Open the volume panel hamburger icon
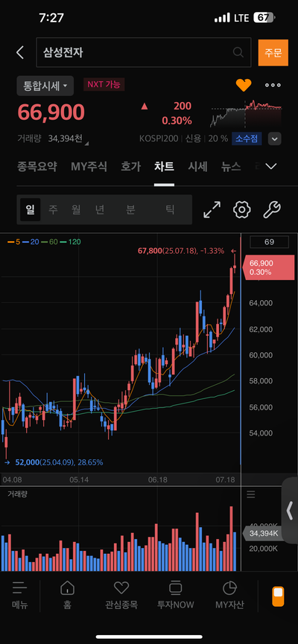The width and height of the screenshot is (298, 644). (251, 494)
